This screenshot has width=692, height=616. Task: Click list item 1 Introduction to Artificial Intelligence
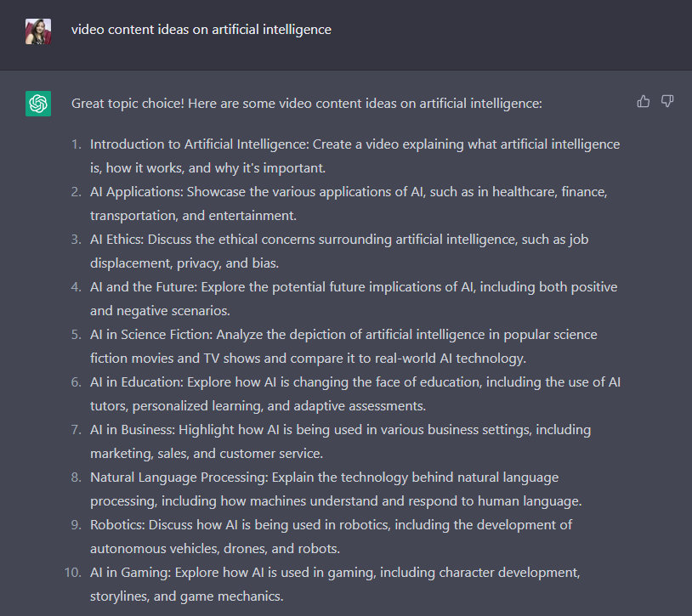[355, 156]
